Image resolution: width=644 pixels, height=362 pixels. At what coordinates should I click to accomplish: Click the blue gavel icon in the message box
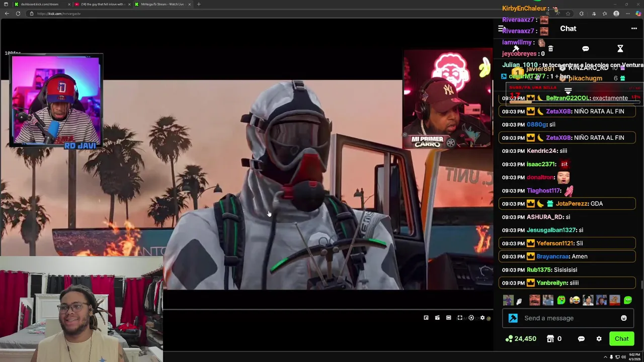(513, 318)
